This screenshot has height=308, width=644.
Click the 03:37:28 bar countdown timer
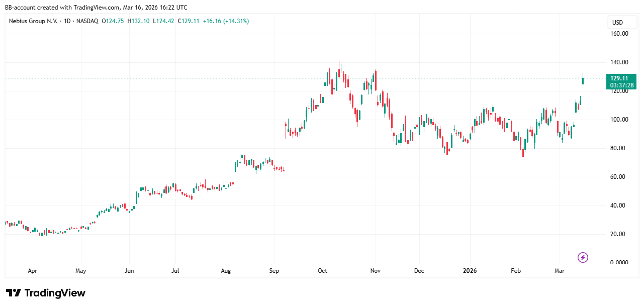[x=622, y=85]
